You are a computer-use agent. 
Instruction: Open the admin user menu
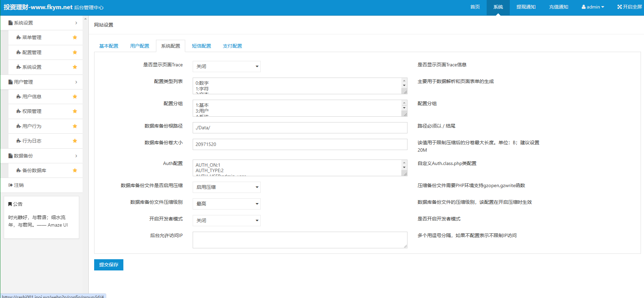(593, 7)
